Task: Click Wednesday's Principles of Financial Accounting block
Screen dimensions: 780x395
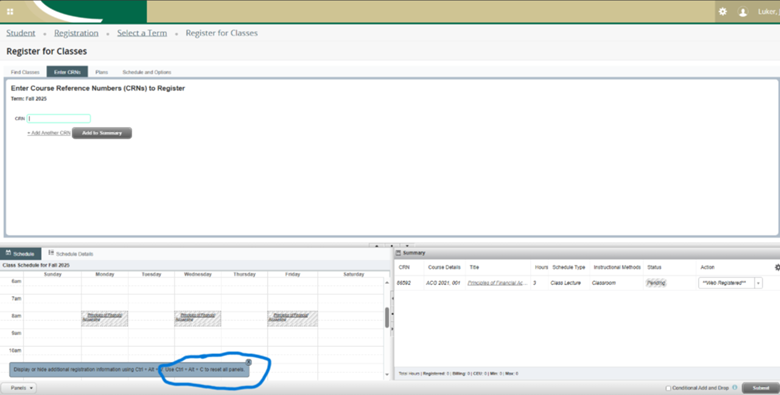Action: click(x=197, y=318)
